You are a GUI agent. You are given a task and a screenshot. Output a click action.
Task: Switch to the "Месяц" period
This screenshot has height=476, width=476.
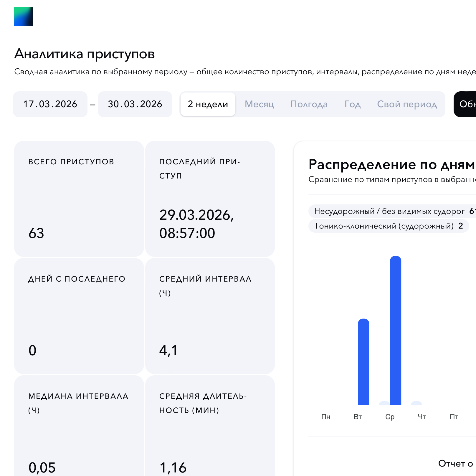point(259,104)
